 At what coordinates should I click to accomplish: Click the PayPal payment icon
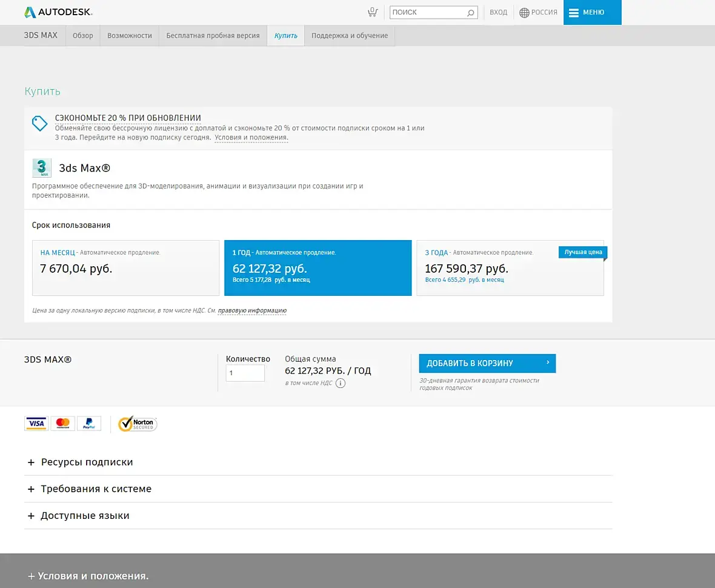(x=89, y=423)
